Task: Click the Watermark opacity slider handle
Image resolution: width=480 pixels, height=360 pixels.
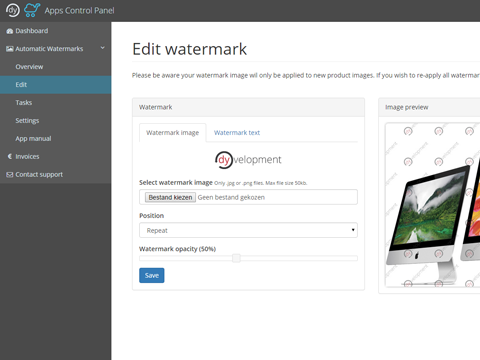Action: 236,258
